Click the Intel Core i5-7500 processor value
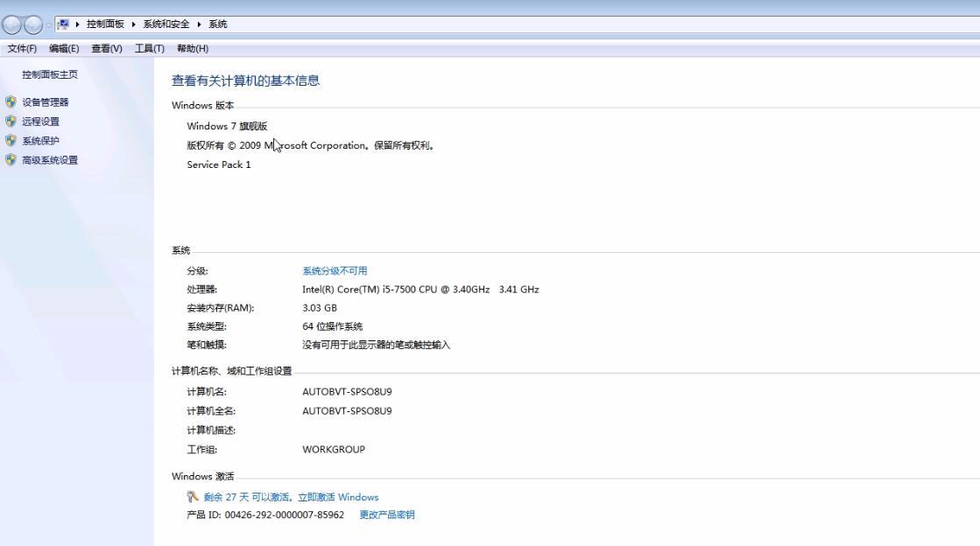The height and width of the screenshot is (546, 980). tap(420, 290)
